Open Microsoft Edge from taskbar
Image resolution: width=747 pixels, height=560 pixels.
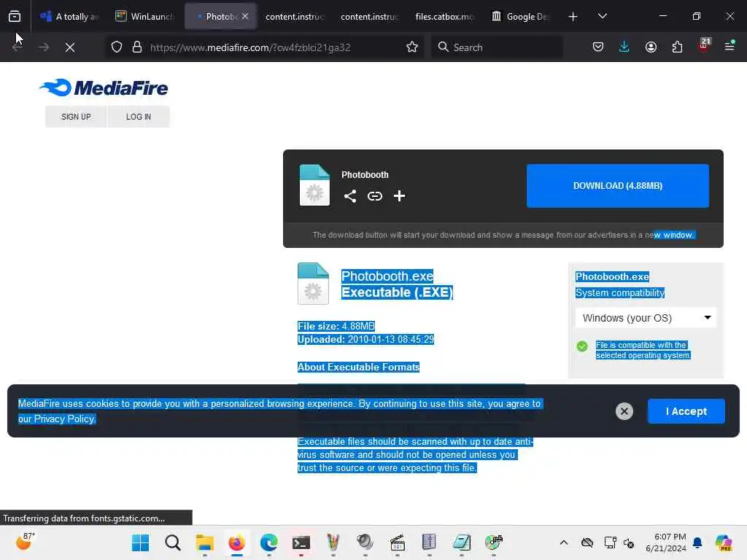point(269,542)
